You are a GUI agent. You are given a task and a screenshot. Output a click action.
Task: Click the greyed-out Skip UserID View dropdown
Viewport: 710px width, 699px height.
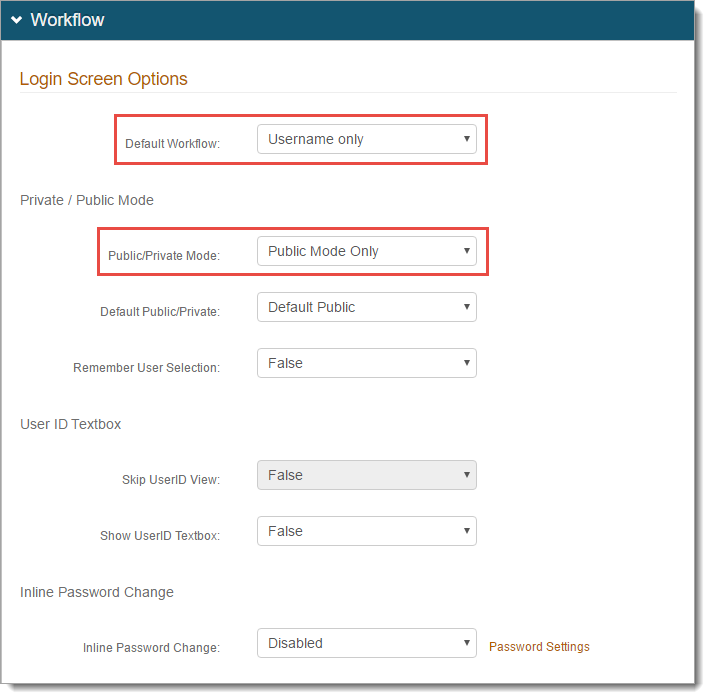tap(366, 475)
